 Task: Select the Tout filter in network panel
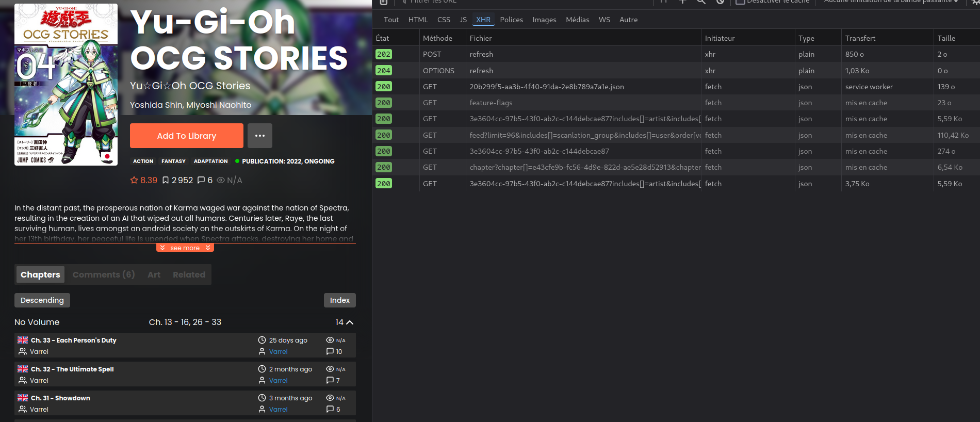[391, 20]
